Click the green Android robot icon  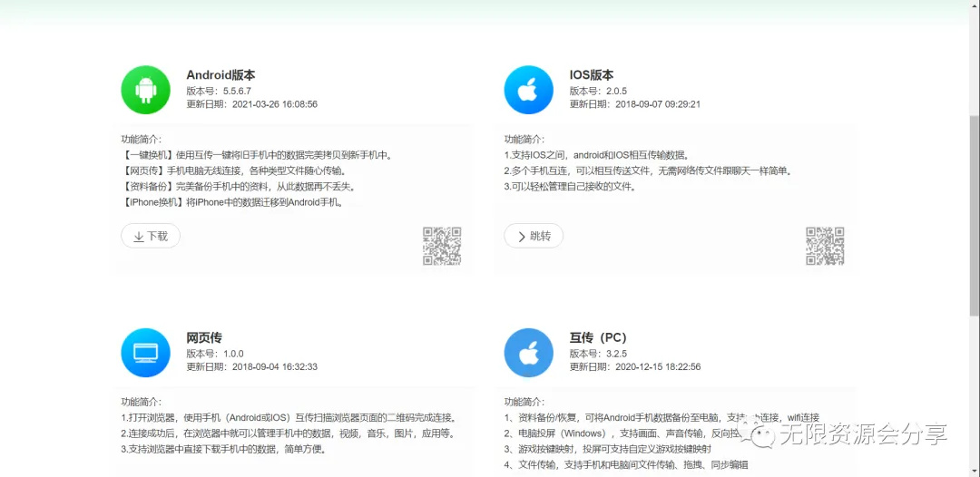[145, 90]
